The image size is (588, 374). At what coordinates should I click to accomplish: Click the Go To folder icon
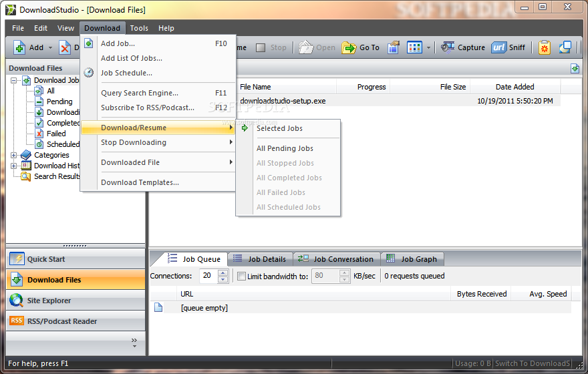349,47
